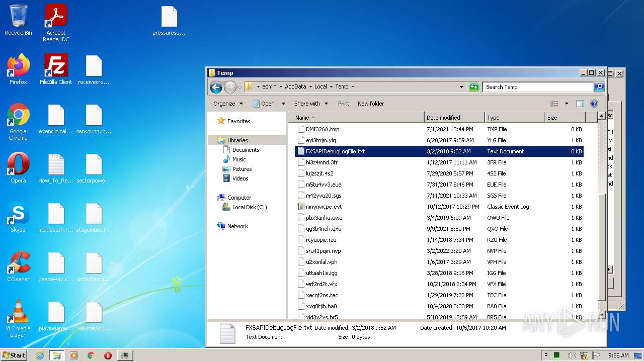Open Explorer help question mark icon
This screenshot has width=644, height=362.
[594, 104]
